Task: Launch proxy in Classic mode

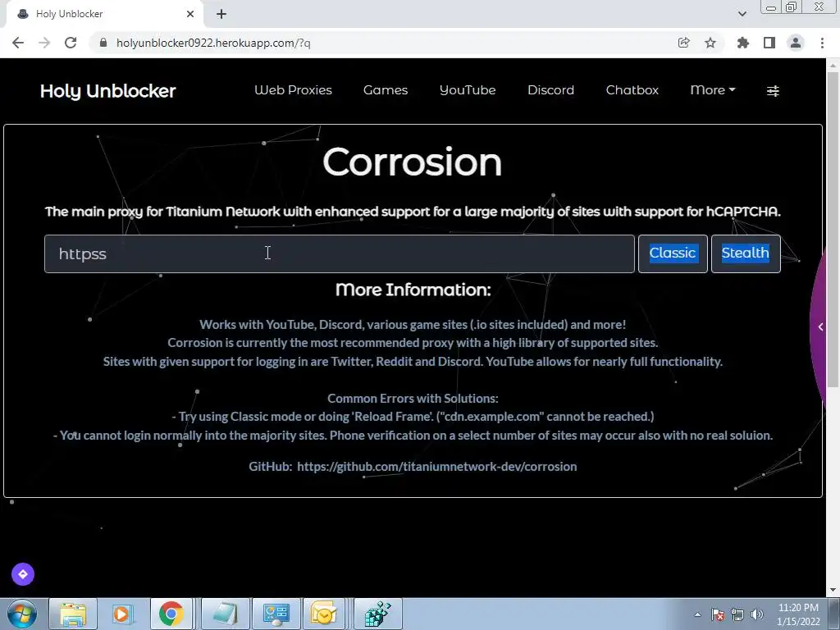Action: [x=673, y=253]
